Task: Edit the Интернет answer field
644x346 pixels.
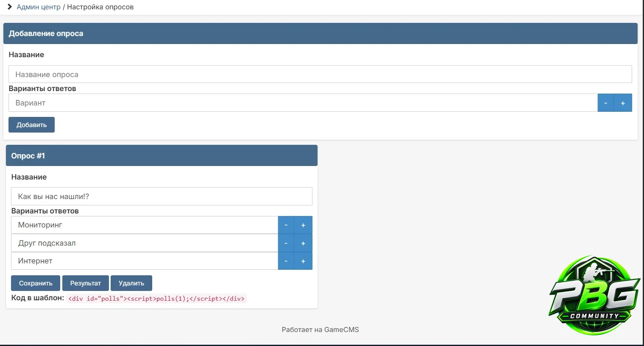Action: pyautogui.click(x=144, y=261)
